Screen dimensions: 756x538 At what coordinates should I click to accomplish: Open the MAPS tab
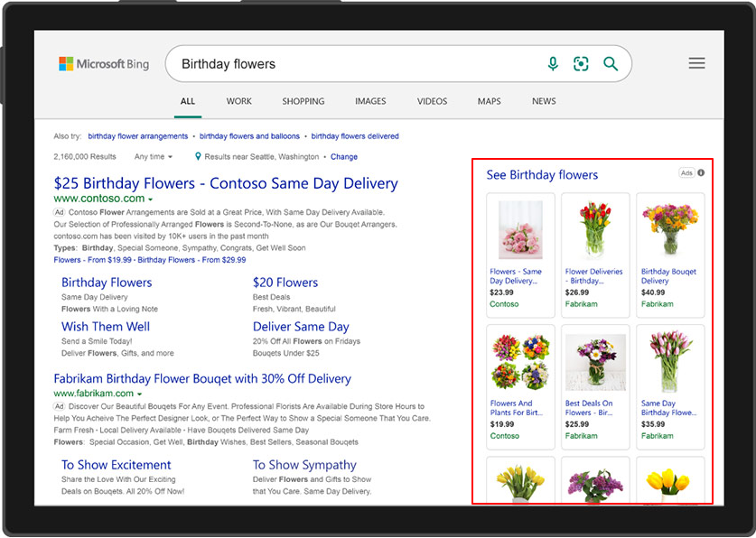pos(489,102)
